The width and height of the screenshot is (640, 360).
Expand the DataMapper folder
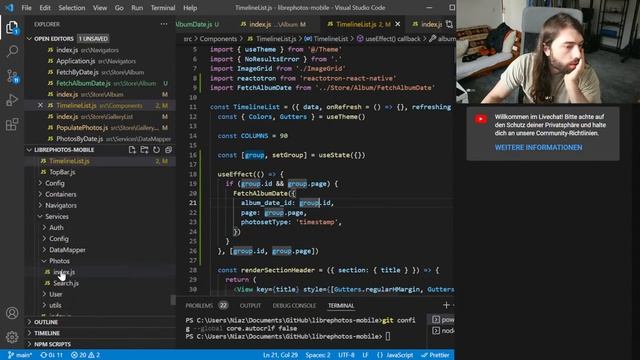pyautogui.click(x=67, y=250)
